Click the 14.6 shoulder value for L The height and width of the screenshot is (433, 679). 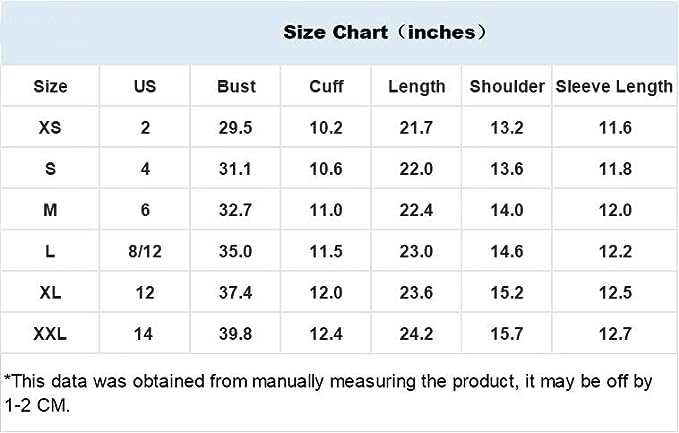click(507, 251)
